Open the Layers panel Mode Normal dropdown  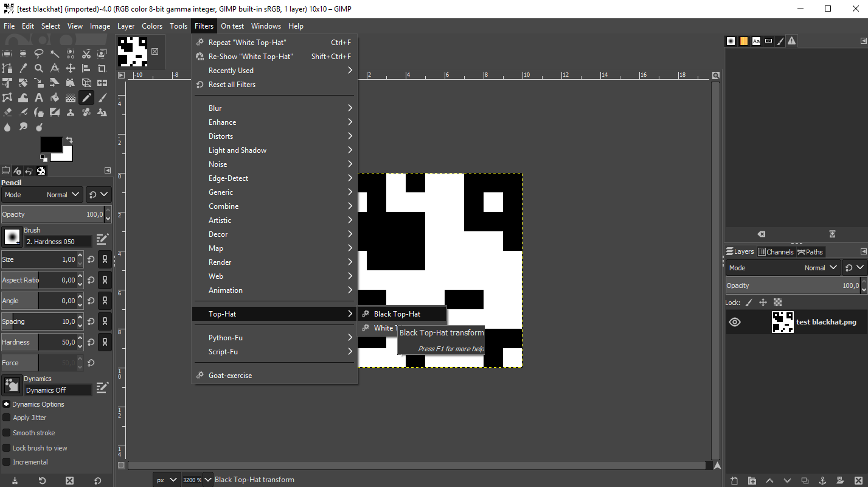pyautogui.click(x=783, y=268)
